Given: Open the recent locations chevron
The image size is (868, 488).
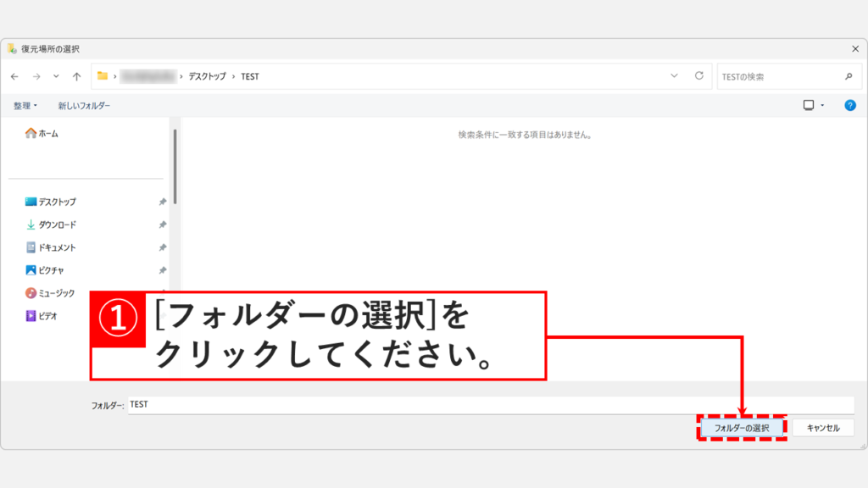Looking at the screenshot, I should (56, 76).
